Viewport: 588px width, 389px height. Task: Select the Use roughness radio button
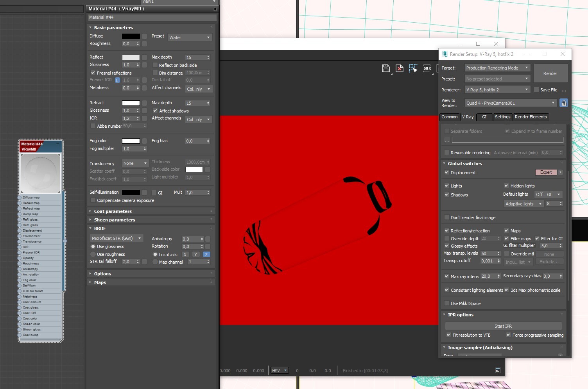[93, 254]
